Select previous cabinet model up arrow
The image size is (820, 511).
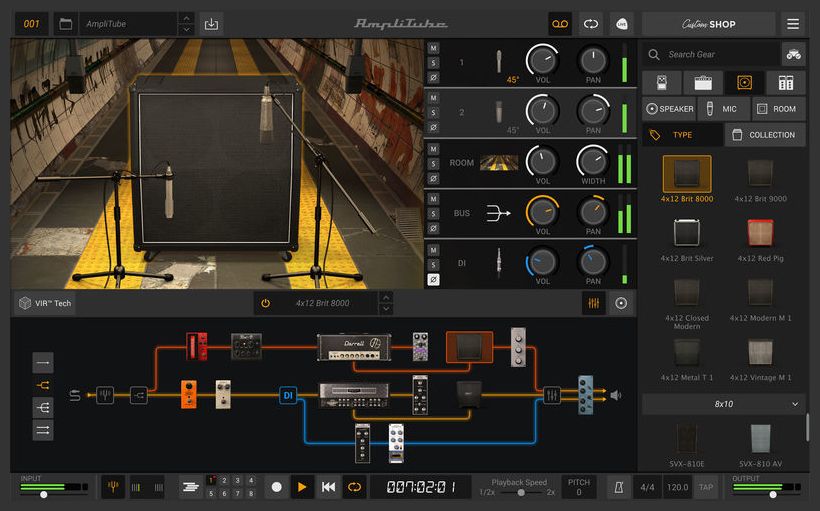386,298
